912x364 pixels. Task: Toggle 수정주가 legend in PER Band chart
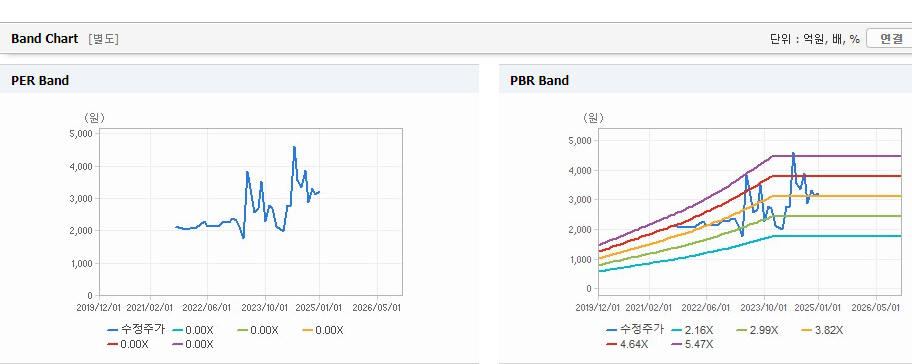137,330
